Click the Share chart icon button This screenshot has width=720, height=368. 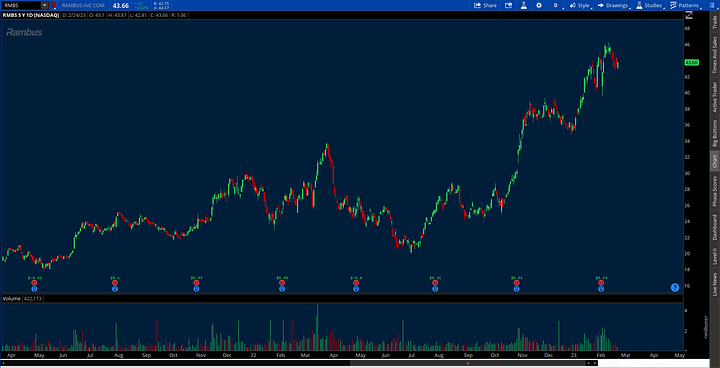point(485,6)
